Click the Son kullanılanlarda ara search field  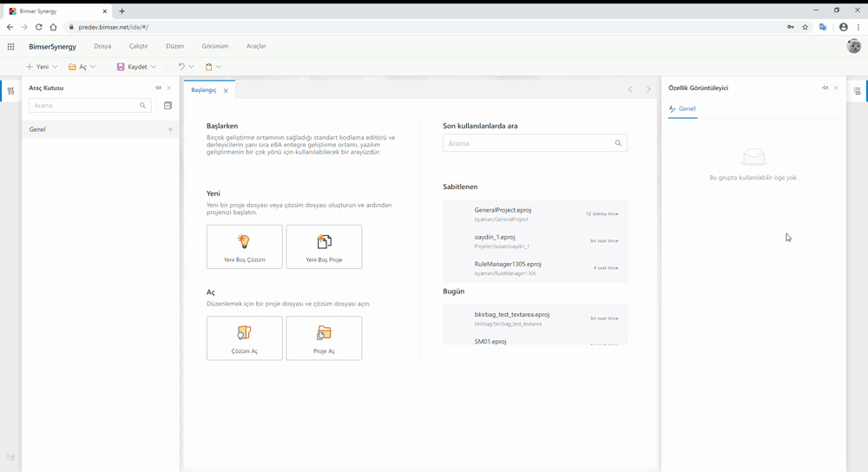pos(535,143)
